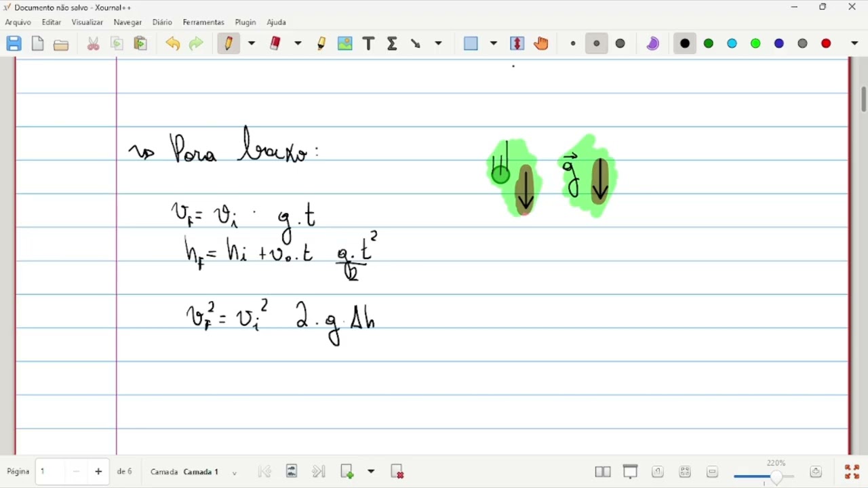Screen dimensions: 868x488
Task: Select the arrow drawing tool
Action: tap(416, 43)
